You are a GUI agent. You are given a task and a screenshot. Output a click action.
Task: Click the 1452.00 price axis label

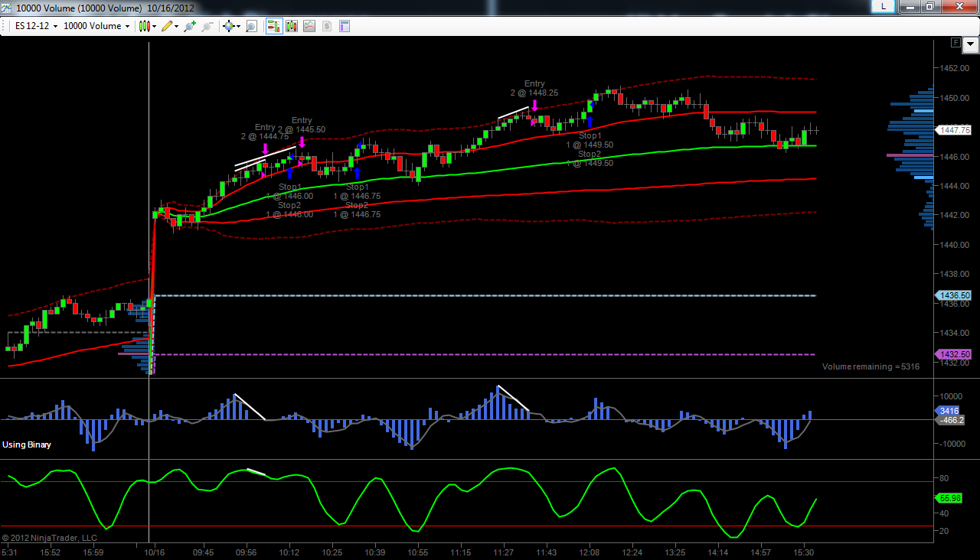click(955, 69)
